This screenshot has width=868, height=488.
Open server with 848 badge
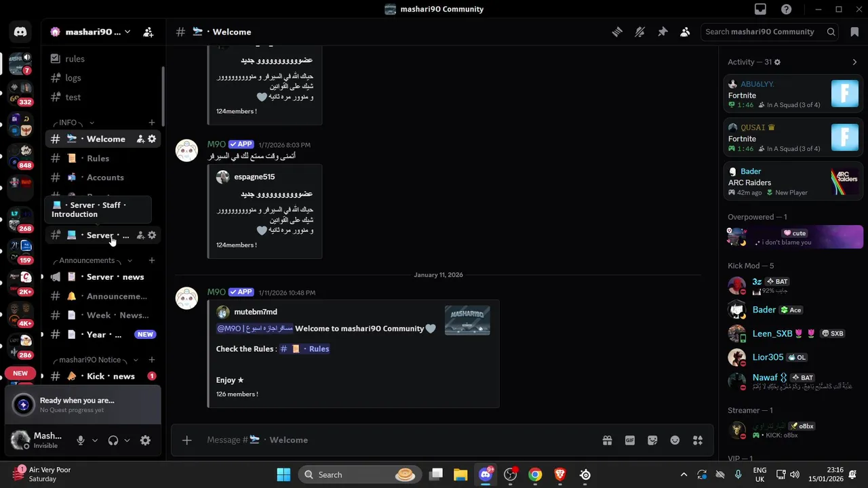click(x=20, y=157)
